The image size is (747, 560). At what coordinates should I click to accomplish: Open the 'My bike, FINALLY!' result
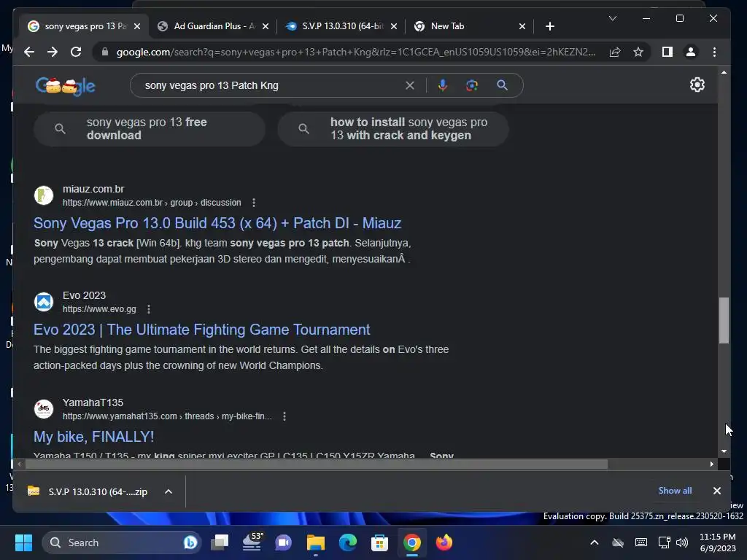[x=93, y=437]
